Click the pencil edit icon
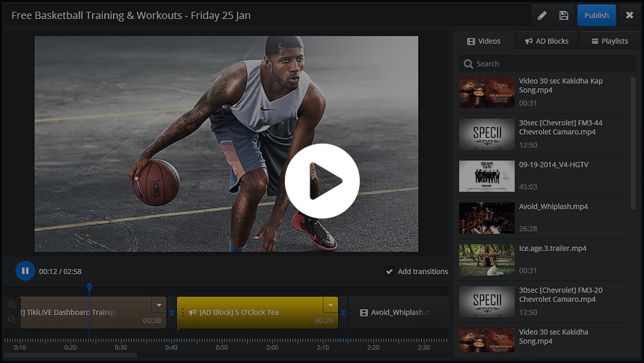Screen dimensions: 644x363 point(542,15)
